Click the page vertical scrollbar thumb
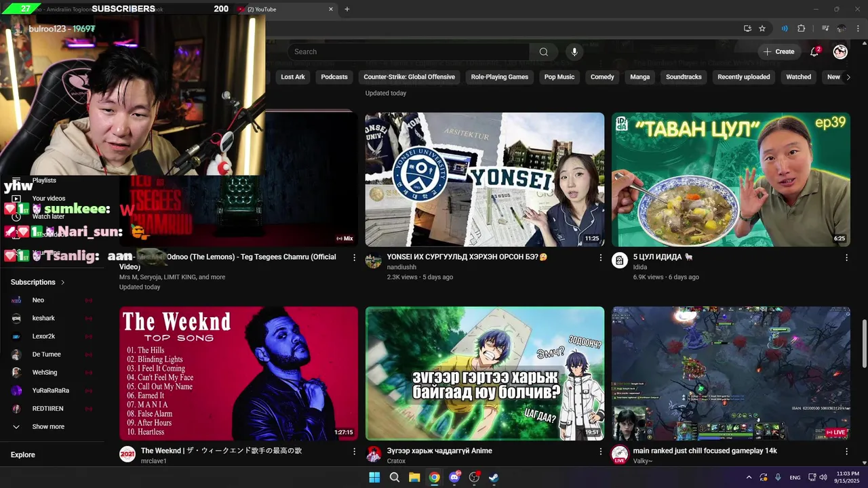Viewport: 868px width, 488px height. [x=863, y=345]
